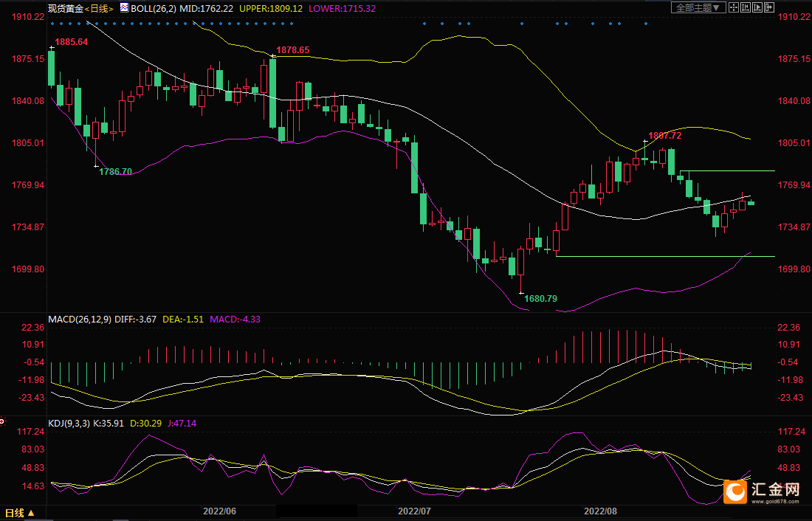
Task: Click the DIFF:-3.67 value
Action: tap(135, 320)
